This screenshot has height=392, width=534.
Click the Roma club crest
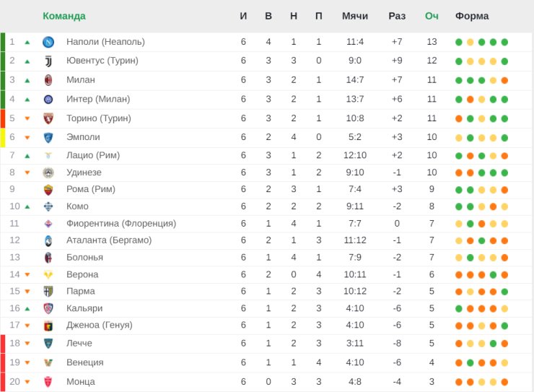(x=48, y=190)
